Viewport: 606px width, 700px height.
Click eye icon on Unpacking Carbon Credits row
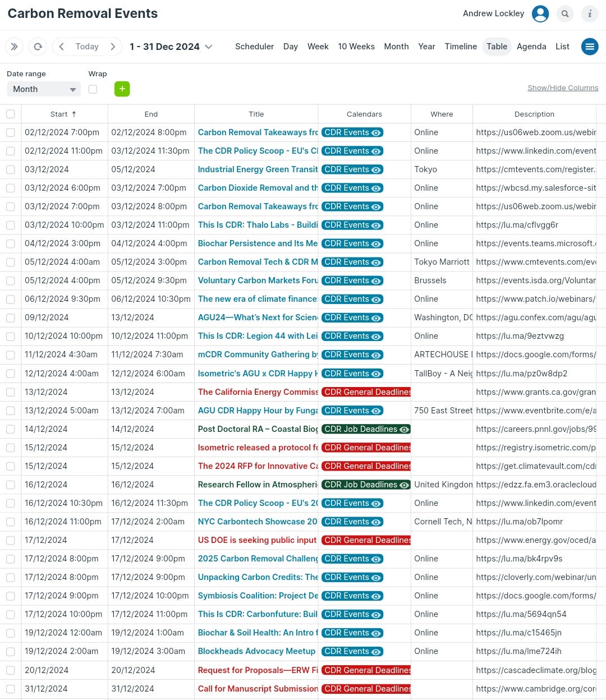pyautogui.click(x=377, y=578)
